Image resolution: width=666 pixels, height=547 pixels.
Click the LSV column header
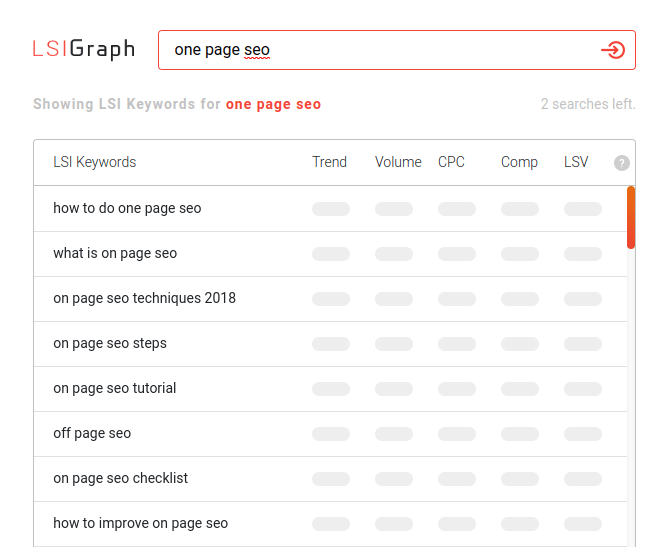coord(577,162)
